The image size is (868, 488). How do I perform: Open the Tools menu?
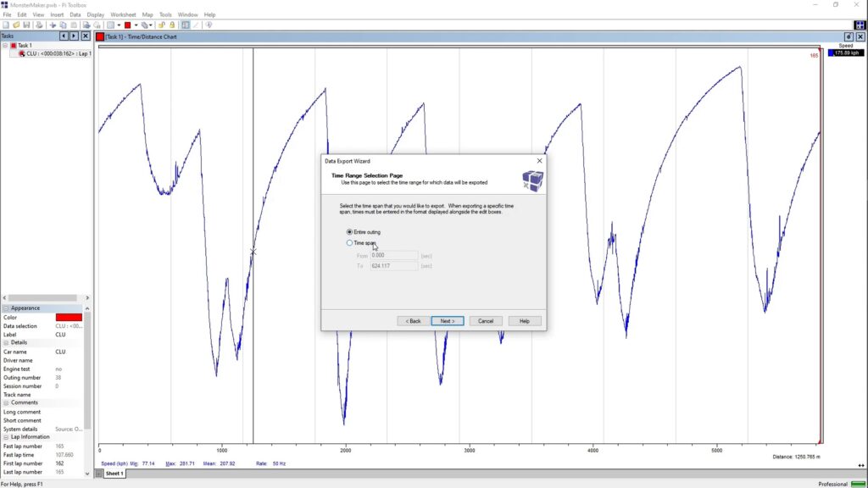(x=164, y=14)
